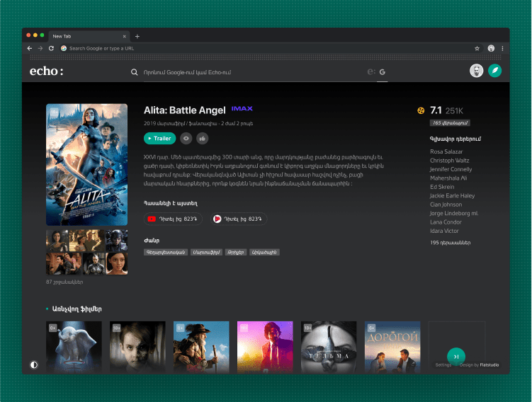
Task: Open a new browser tab
Action: [x=137, y=36]
